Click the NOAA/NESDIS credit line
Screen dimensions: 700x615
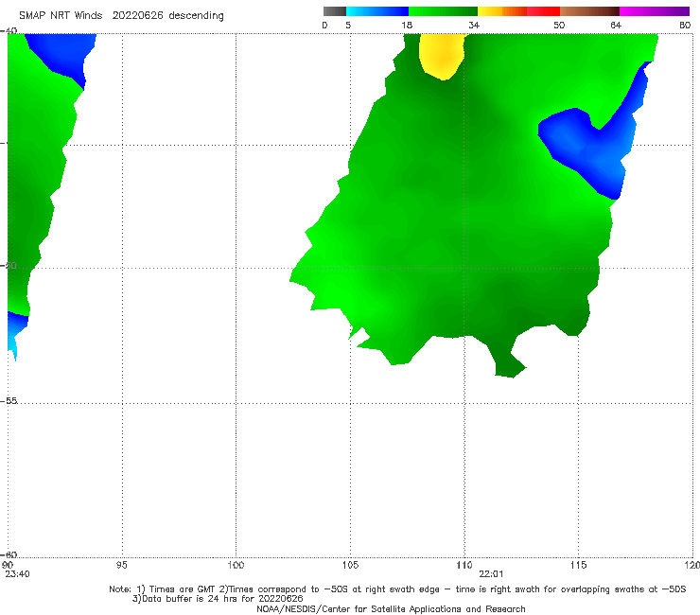click(x=391, y=608)
